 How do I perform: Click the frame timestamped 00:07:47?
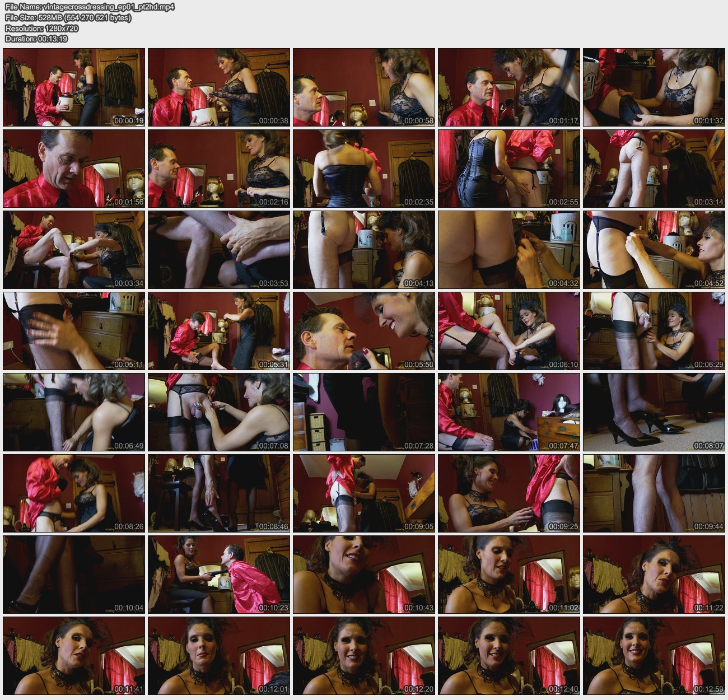pos(508,412)
